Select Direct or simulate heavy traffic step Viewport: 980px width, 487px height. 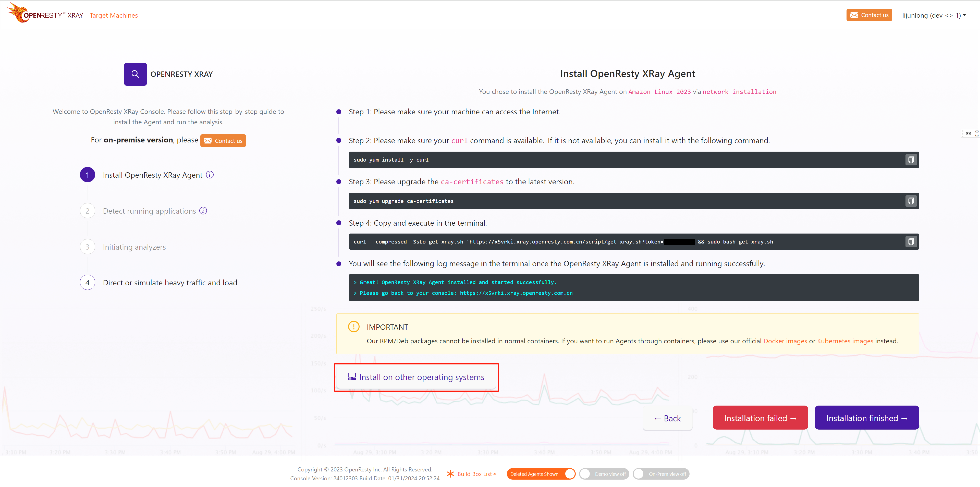(170, 283)
